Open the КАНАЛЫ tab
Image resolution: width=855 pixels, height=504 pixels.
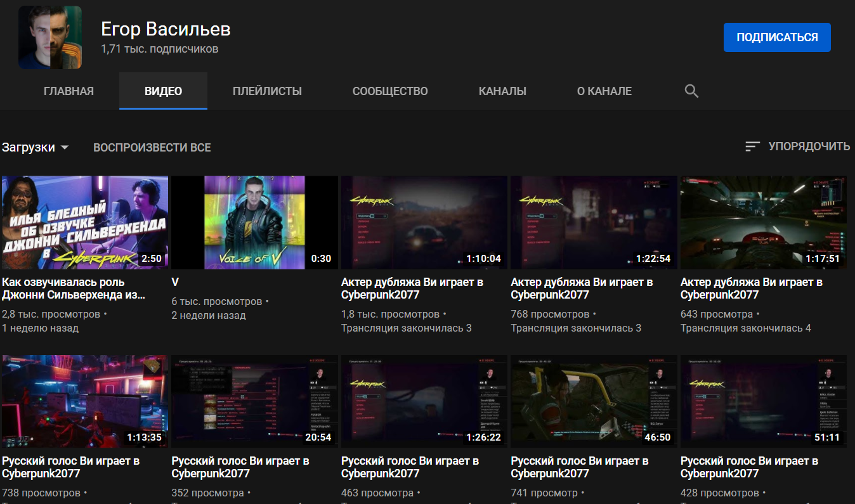click(502, 91)
